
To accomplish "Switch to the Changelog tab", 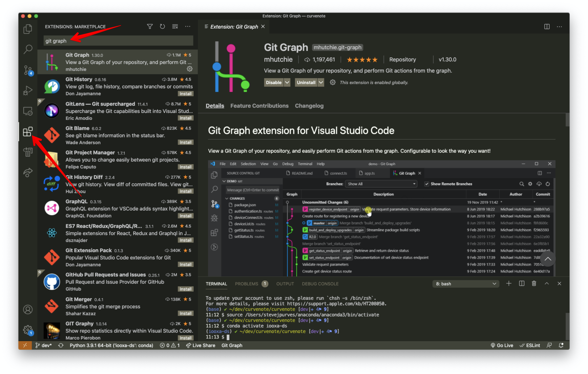I will pyautogui.click(x=309, y=106).
